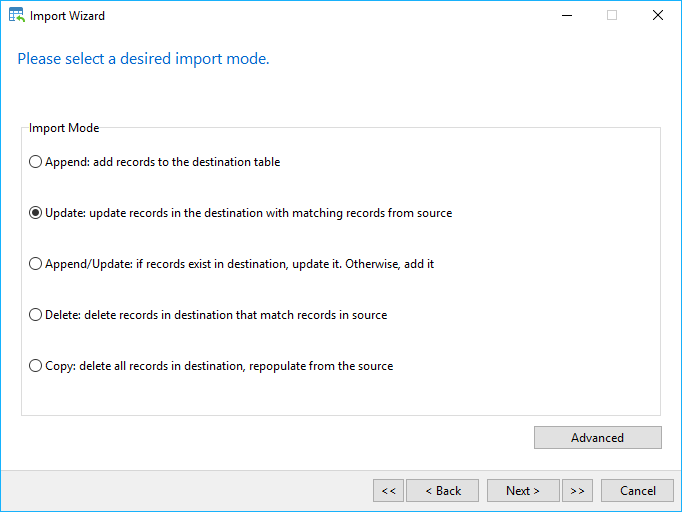
Task: Cancel the Import Wizard
Action: click(x=637, y=491)
